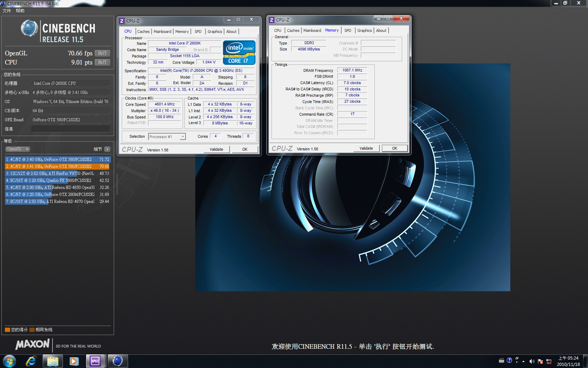This screenshot has width=588, height=368.
Task: Open the 帮助 menu
Action: pos(20,11)
